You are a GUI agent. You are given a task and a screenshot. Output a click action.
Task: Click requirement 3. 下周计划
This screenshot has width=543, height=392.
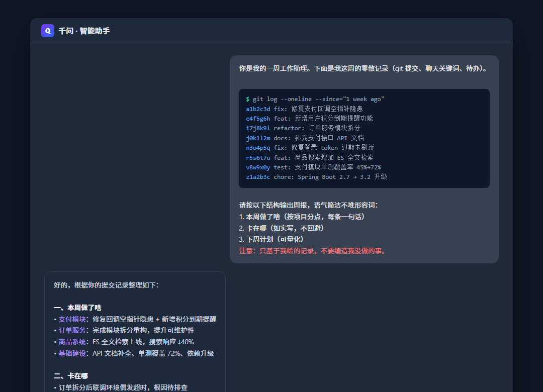(271, 239)
